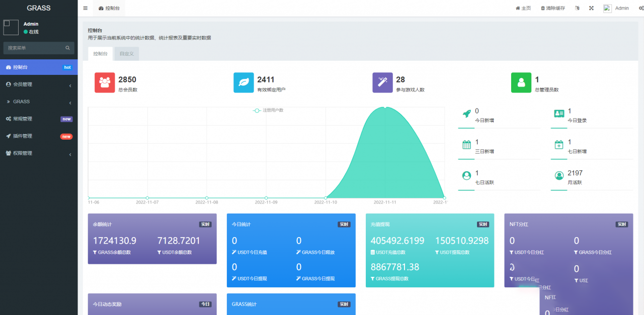This screenshot has height=315, width=644.
Task: Click the green 总管理员数 user icon
Action: 521,82
